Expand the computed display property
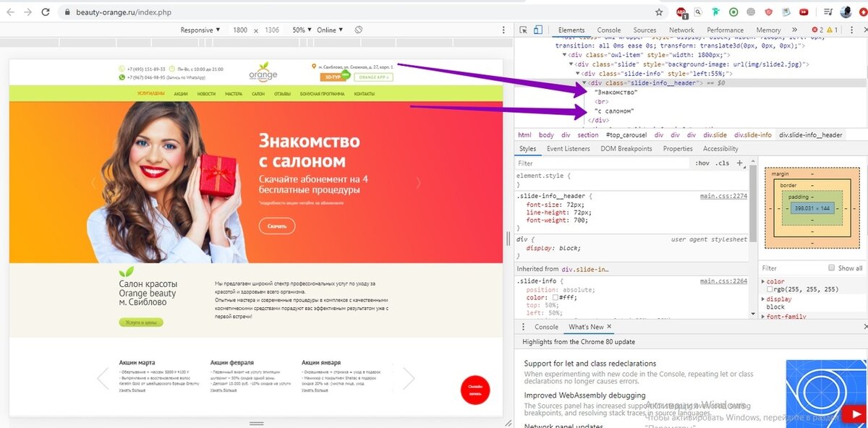The height and width of the screenshot is (428, 868). 764,299
